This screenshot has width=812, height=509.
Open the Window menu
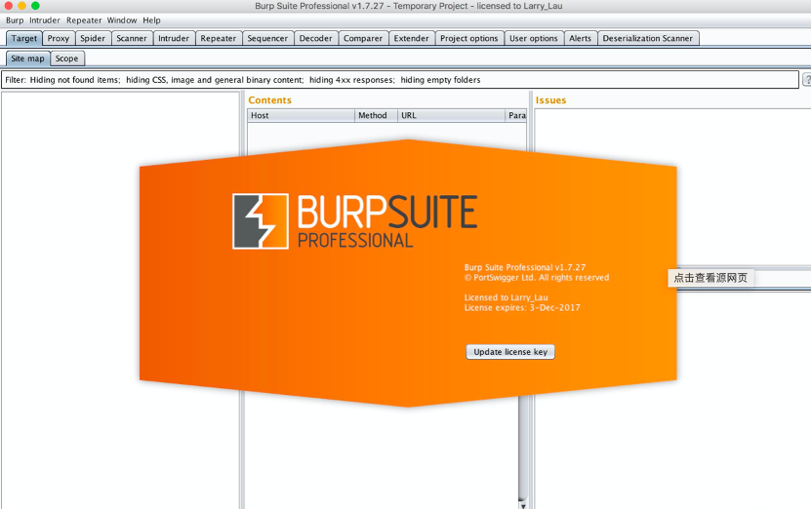(122, 20)
